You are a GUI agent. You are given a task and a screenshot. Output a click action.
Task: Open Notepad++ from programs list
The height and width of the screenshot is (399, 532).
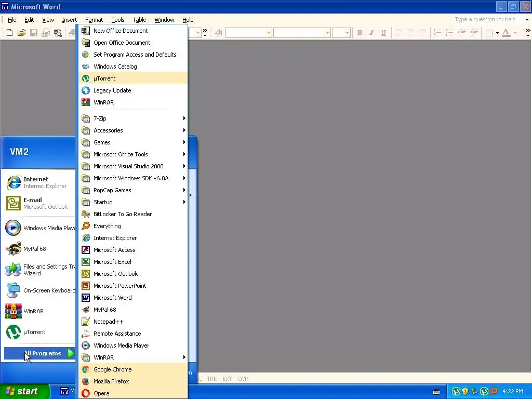pos(133,322)
